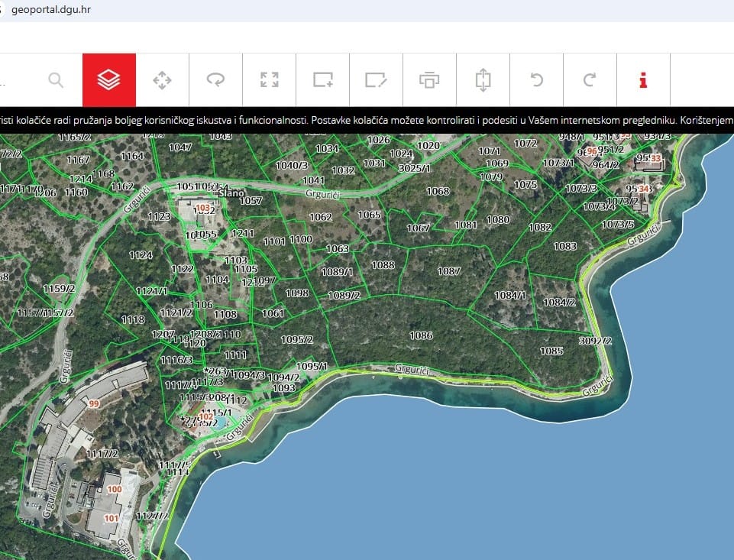Click building marker 100 on the map

click(115, 489)
